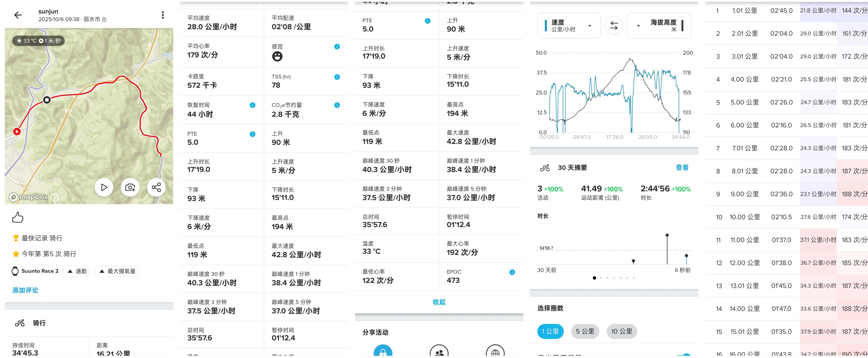Click 添加评论 link
The width and height of the screenshot is (868, 358).
point(25,290)
